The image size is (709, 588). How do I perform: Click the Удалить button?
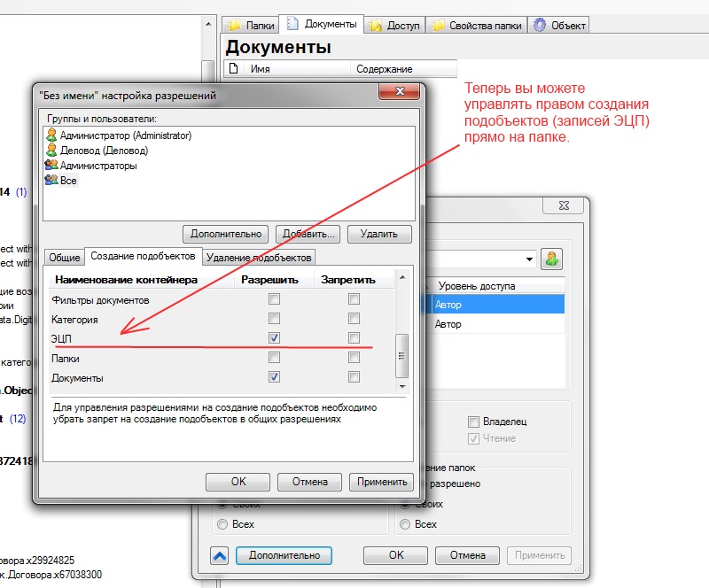[379, 234]
